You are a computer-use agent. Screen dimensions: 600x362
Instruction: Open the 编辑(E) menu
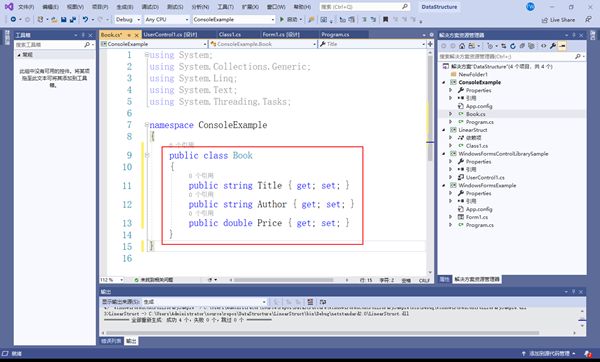click(51, 7)
